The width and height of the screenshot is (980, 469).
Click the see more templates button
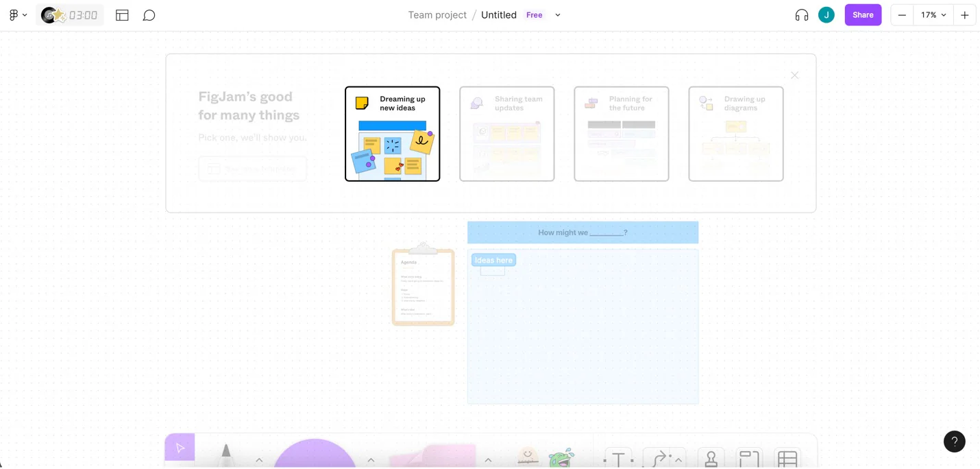(252, 169)
